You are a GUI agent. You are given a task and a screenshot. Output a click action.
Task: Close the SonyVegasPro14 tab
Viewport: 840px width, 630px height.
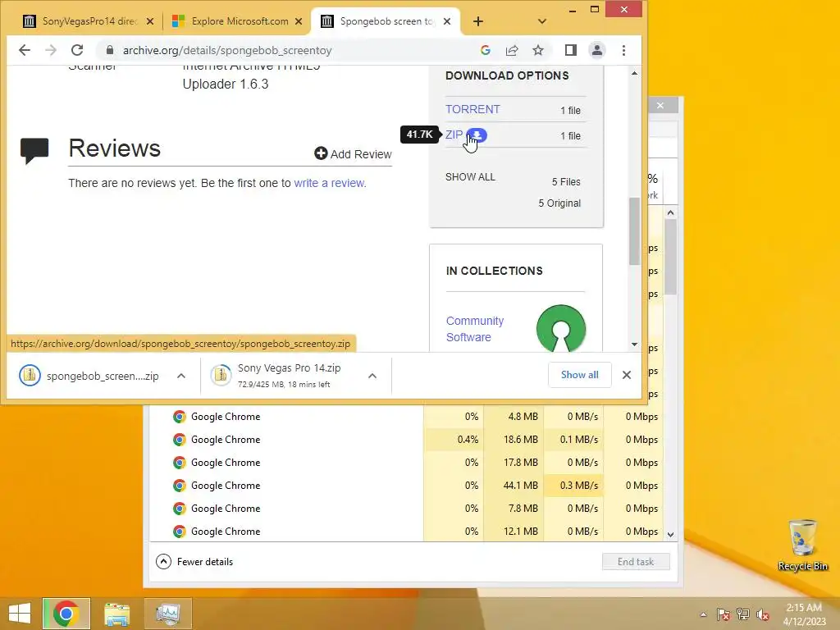pyautogui.click(x=150, y=21)
